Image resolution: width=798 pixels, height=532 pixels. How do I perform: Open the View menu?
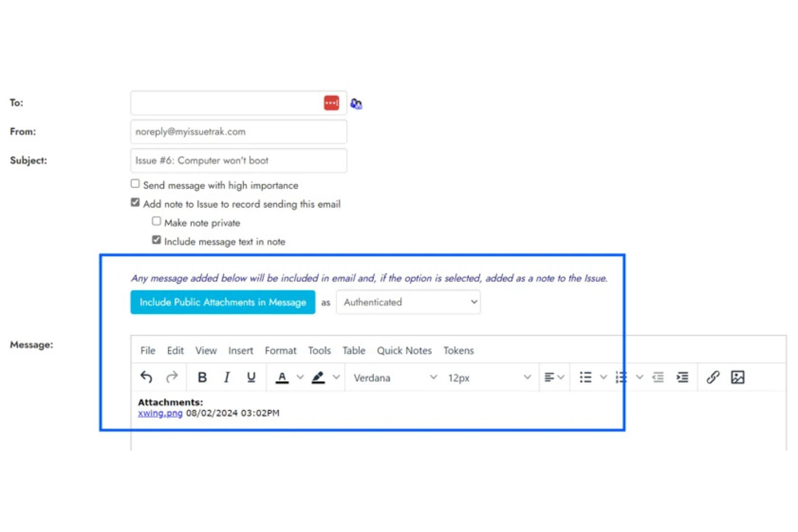pyautogui.click(x=206, y=350)
